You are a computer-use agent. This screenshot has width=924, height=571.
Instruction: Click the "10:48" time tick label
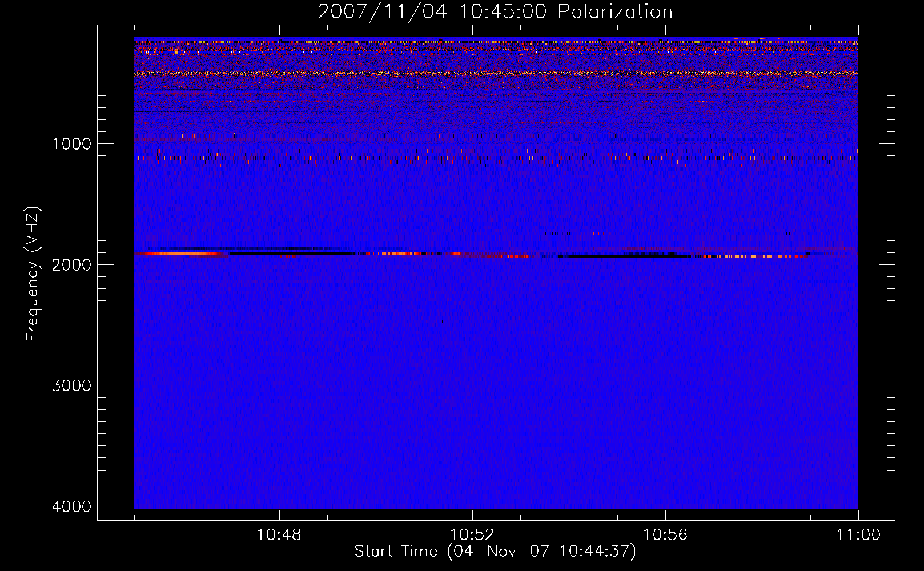pyautogui.click(x=279, y=535)
